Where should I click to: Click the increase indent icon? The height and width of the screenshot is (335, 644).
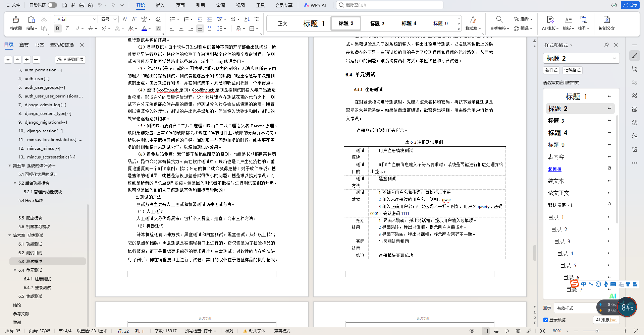pos(209,19)
